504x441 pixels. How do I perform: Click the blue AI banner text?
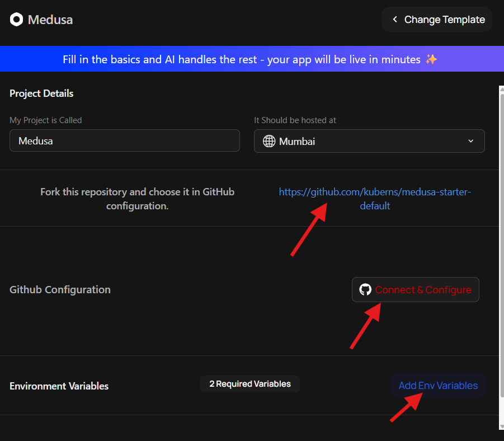[242, 59]
